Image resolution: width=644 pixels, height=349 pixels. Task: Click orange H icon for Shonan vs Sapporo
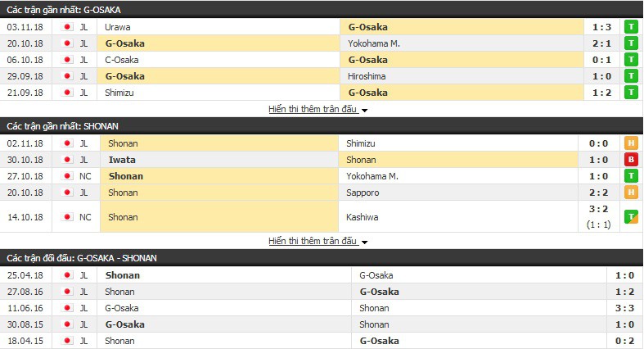(x=631, y=193)
